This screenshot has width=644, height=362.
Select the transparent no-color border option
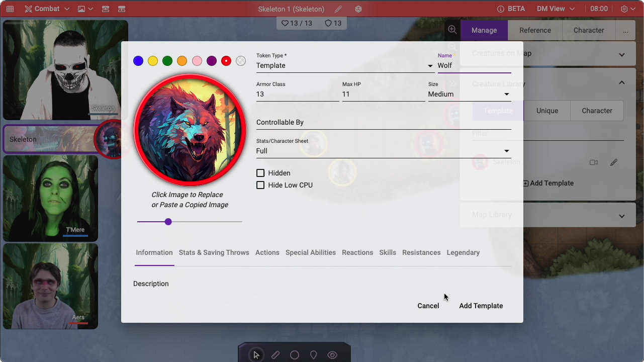(x=241, y=61)
